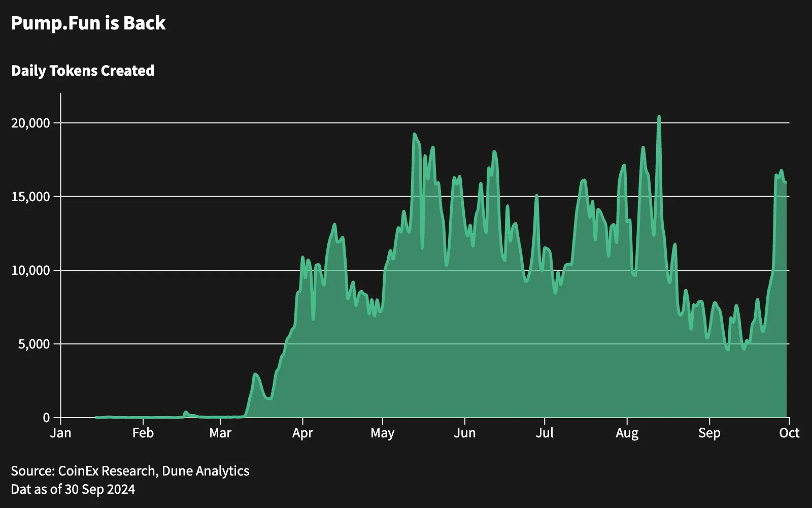Image resolution: width=812 pixels, height=508 pixels.
Task: Click the Aug x-axis label
Action: 627,433
